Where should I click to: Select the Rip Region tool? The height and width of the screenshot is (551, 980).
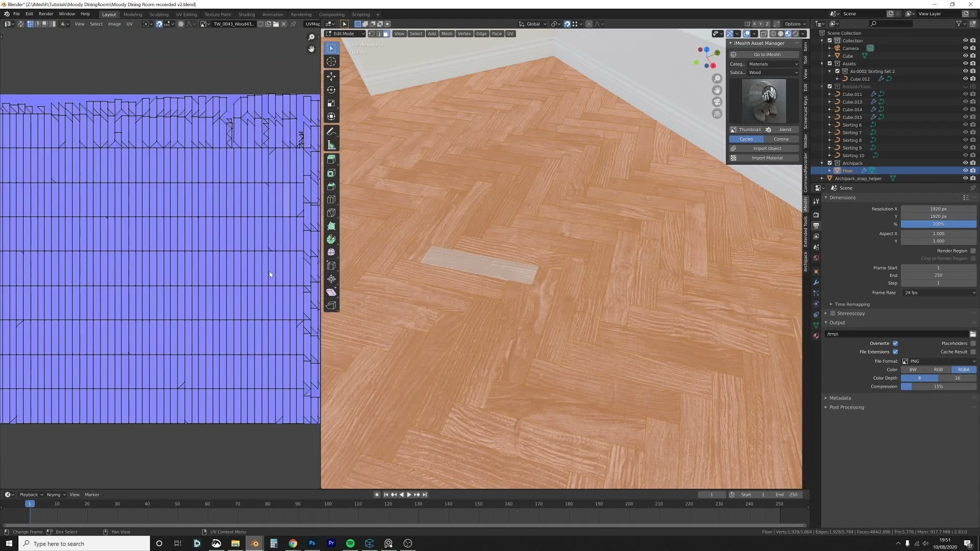331,306
